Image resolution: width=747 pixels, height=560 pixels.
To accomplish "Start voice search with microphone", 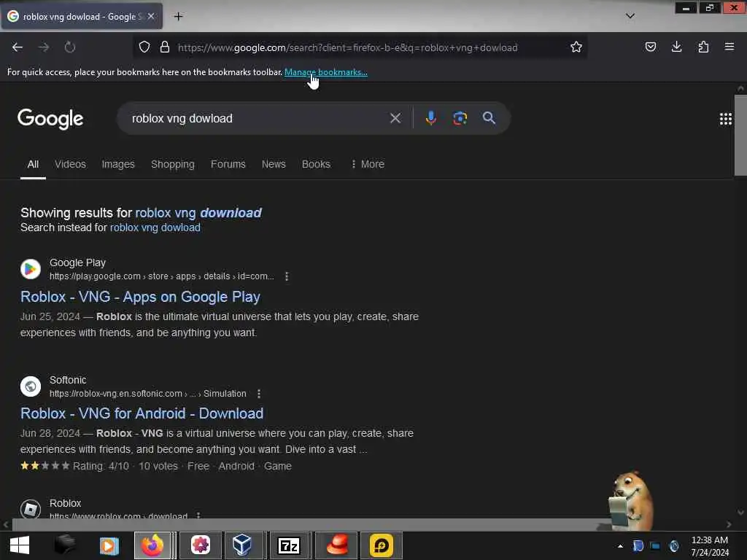I will coord(430,118).
